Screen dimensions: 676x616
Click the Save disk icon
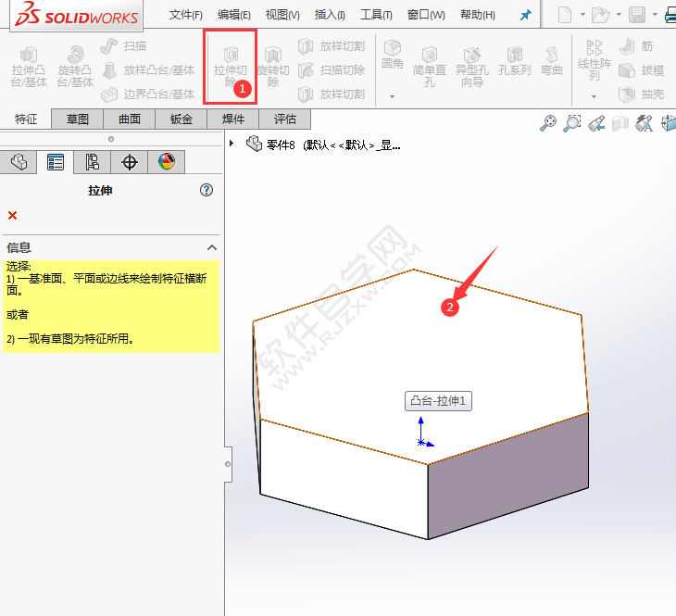637,15
